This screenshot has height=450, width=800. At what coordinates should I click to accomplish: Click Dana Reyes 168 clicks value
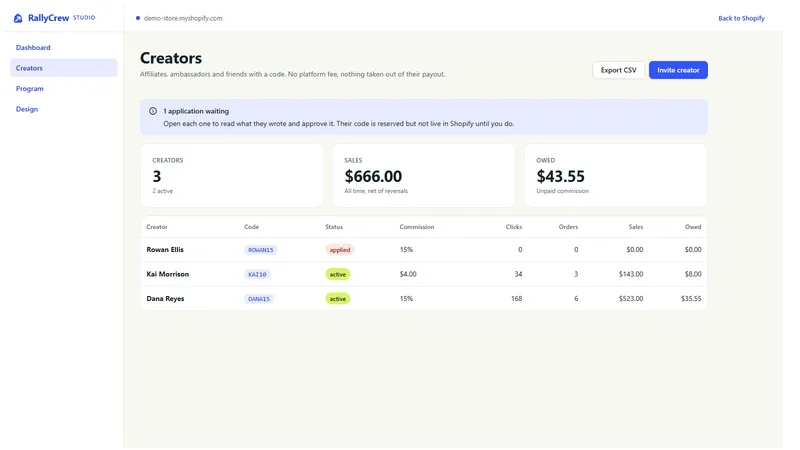pyautogui.click(x=516, y=299)
